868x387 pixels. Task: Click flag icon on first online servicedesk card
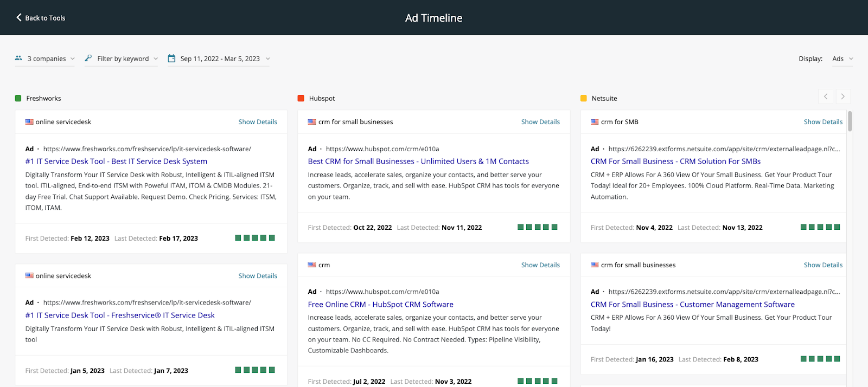29,122
